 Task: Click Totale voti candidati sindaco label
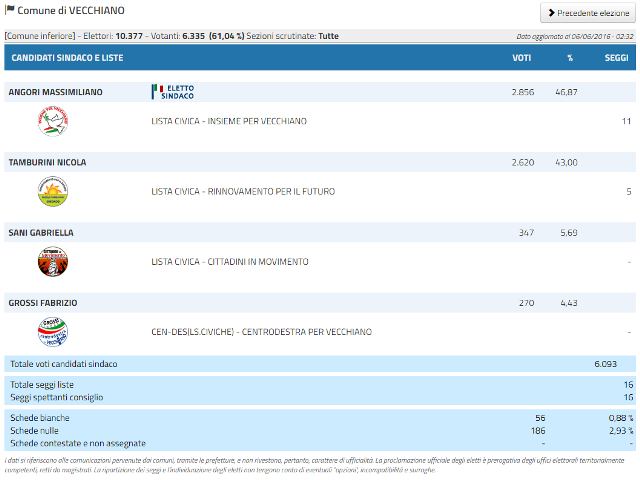click(64, 364)
